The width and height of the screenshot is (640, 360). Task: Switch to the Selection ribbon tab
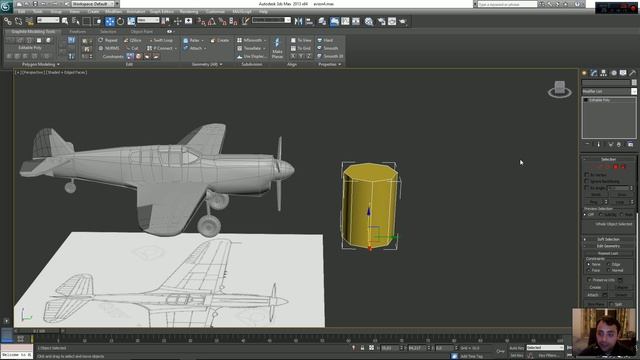point(108,31)
